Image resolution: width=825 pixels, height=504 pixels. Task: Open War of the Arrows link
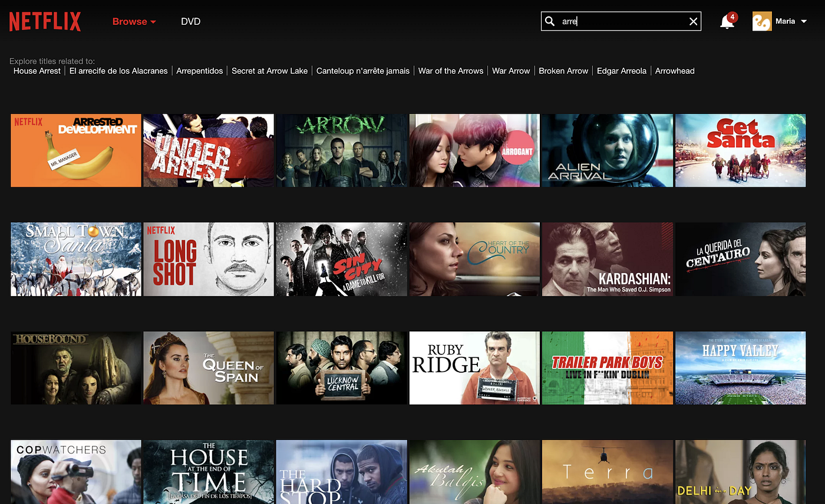click(451, 71)
